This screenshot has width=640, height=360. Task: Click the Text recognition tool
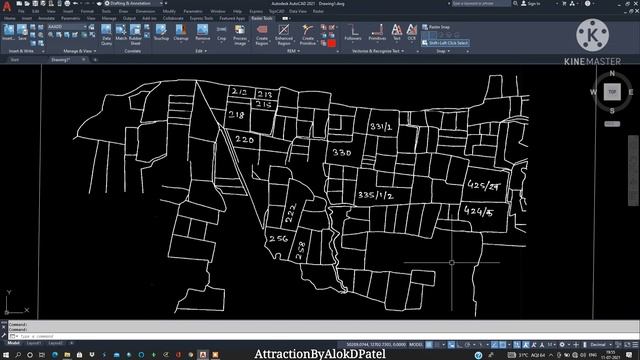397,33
